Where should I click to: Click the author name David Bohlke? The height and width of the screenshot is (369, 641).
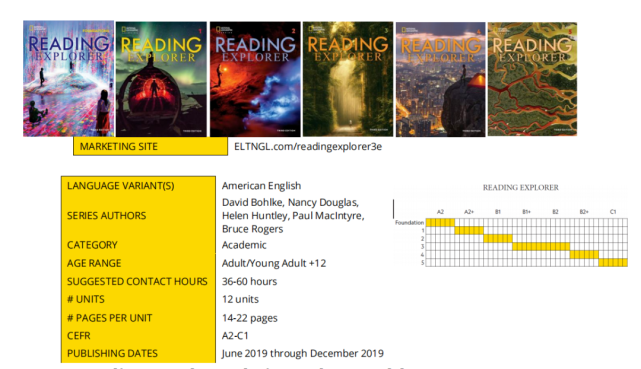pos(252,202)
